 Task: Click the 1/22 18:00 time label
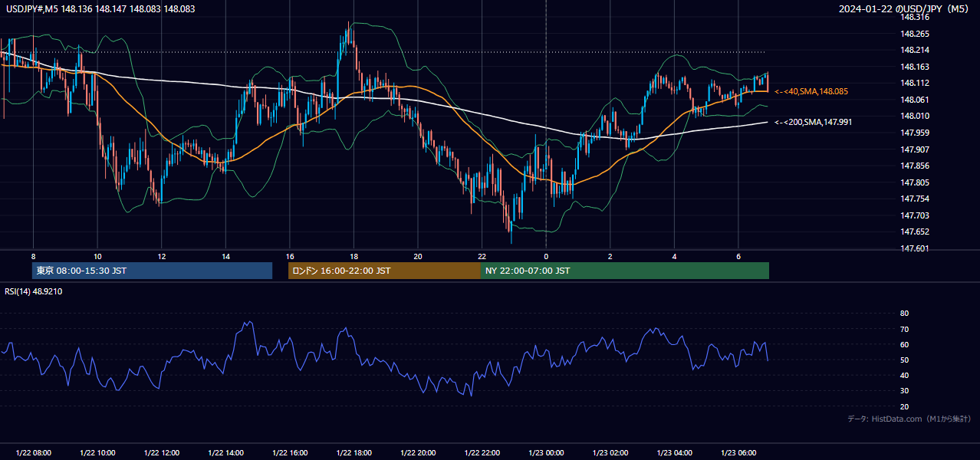click(x=354, y=453)
